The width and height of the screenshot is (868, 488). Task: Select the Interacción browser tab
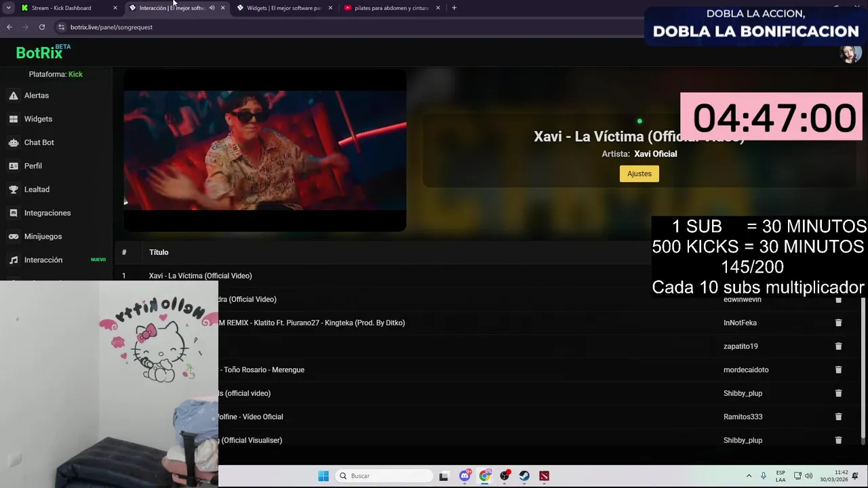coord(172,8)
